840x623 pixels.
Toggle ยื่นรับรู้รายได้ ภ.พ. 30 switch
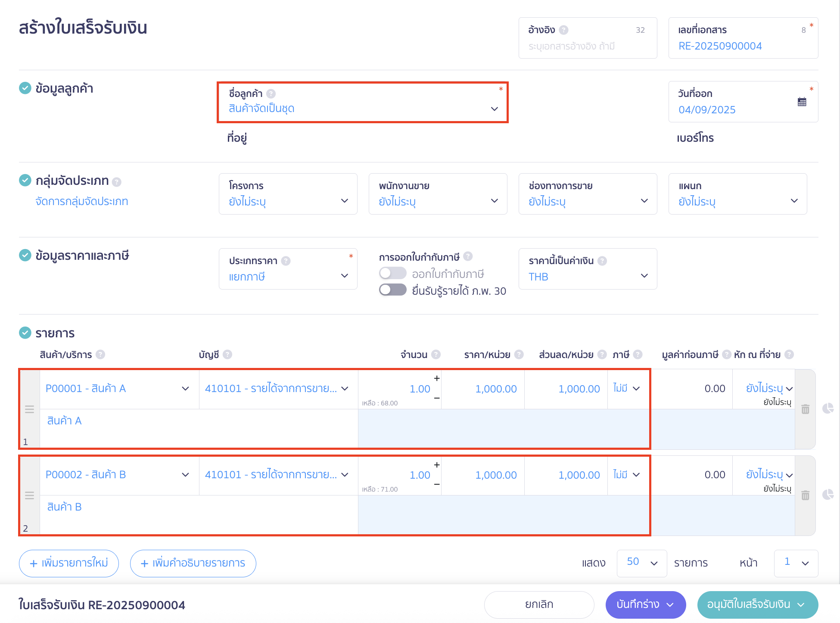coord(392,290)
